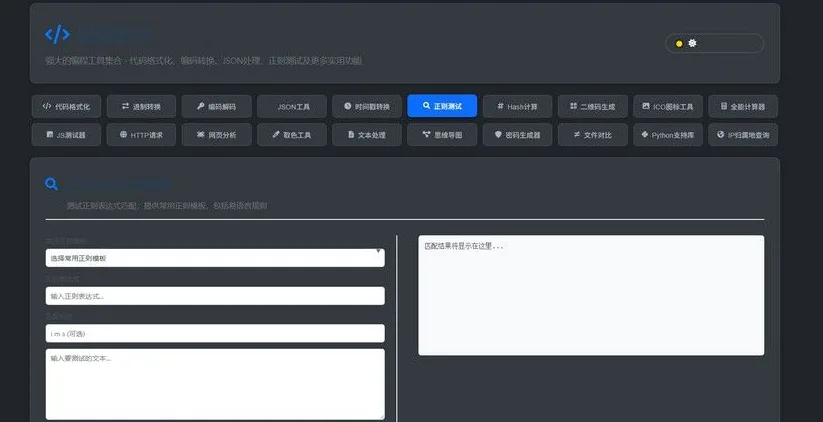823x422 pixels.
Task: Expand the 选择常用正则模板 dropdown
Action: 214,258
